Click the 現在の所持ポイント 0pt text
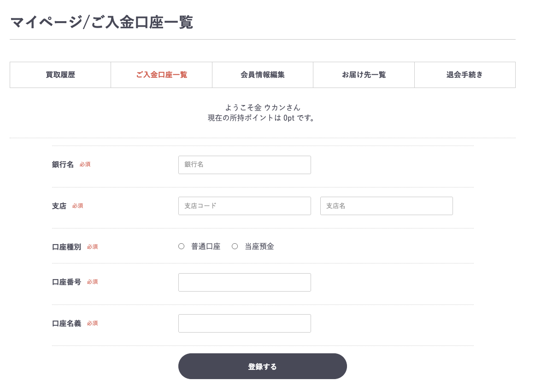 click(261, 118)
